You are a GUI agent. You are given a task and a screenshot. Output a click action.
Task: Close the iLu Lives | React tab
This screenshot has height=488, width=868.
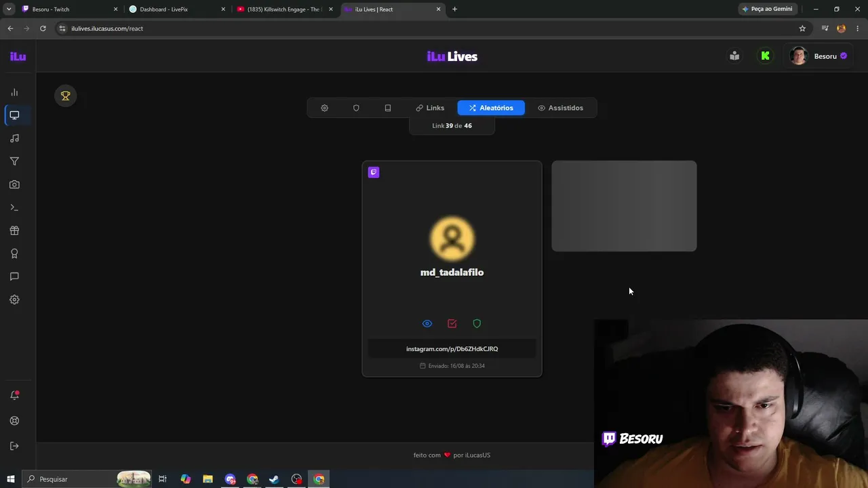tap(439, 9)
